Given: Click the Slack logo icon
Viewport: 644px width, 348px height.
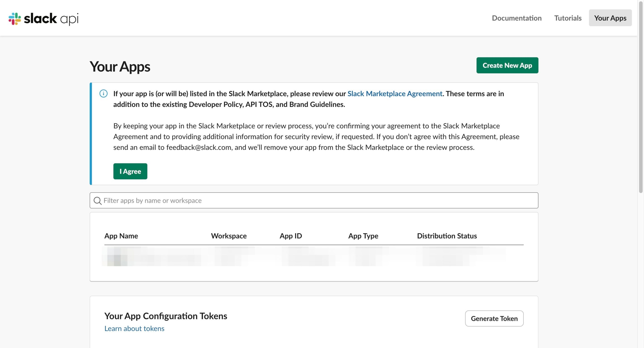Looking at the screenshot, I should [x=15, y=19].
